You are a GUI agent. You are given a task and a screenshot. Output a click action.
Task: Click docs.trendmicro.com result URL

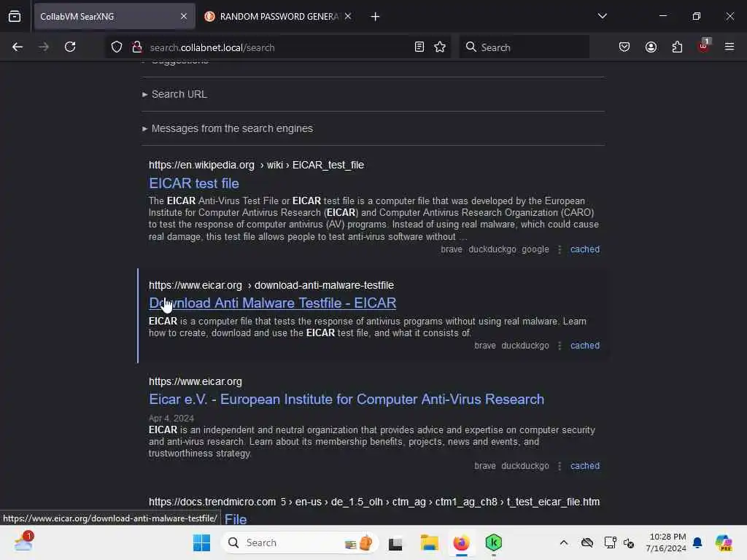click(x=374, y=502)
